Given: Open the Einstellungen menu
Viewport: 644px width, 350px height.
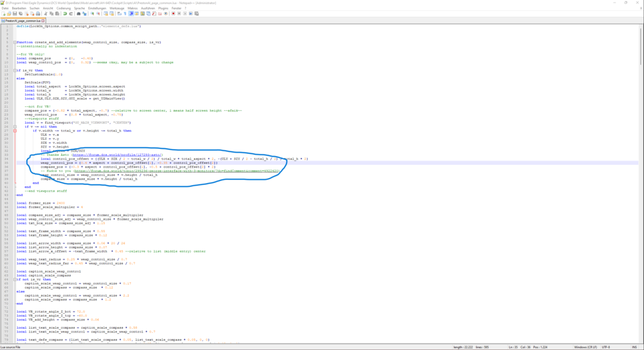Looking at the screenshot, I should [x=97, y=8].
